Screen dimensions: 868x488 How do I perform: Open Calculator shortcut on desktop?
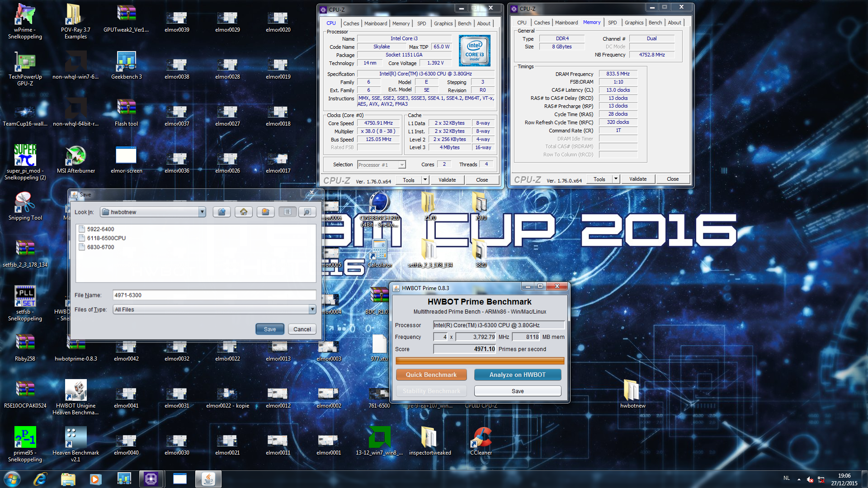(x=379, y=253)
